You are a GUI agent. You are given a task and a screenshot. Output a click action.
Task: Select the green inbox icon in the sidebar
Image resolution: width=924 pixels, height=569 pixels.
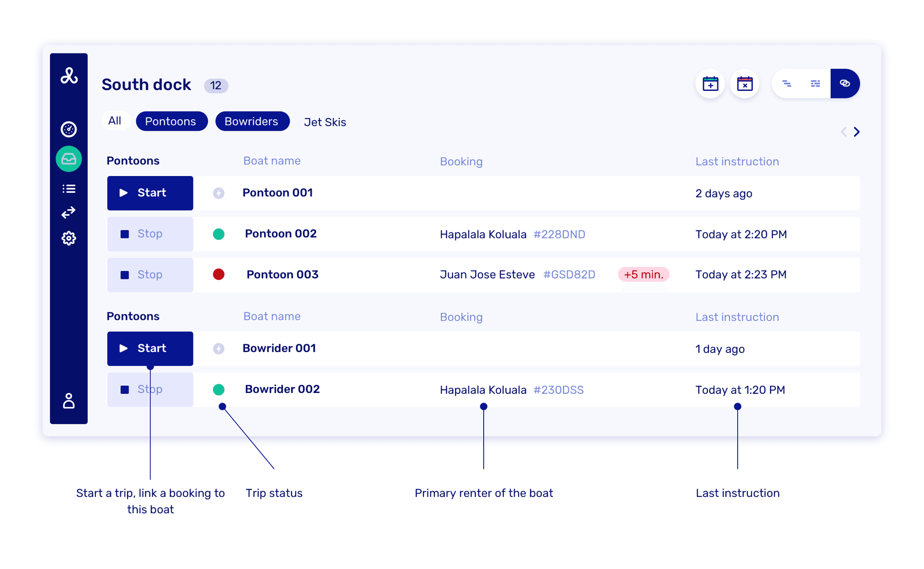(x=69, y=159)
